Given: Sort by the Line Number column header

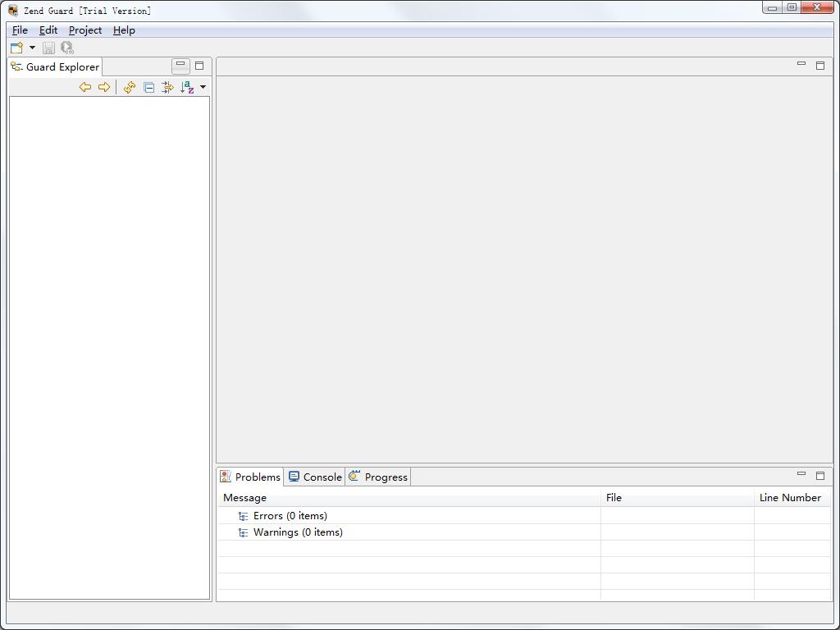Looking at the screenshot, I should point(792,498).
